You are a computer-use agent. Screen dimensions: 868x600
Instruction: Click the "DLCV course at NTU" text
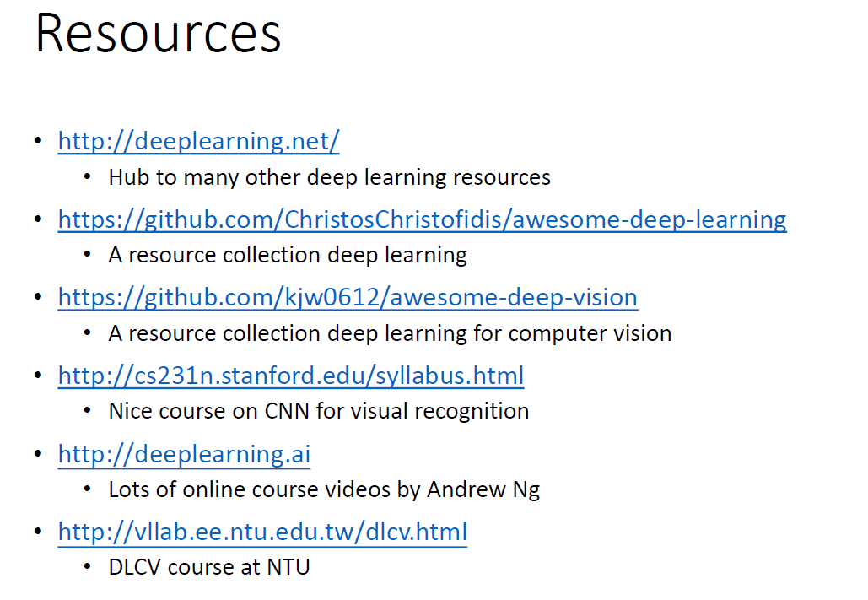point(209,567)
